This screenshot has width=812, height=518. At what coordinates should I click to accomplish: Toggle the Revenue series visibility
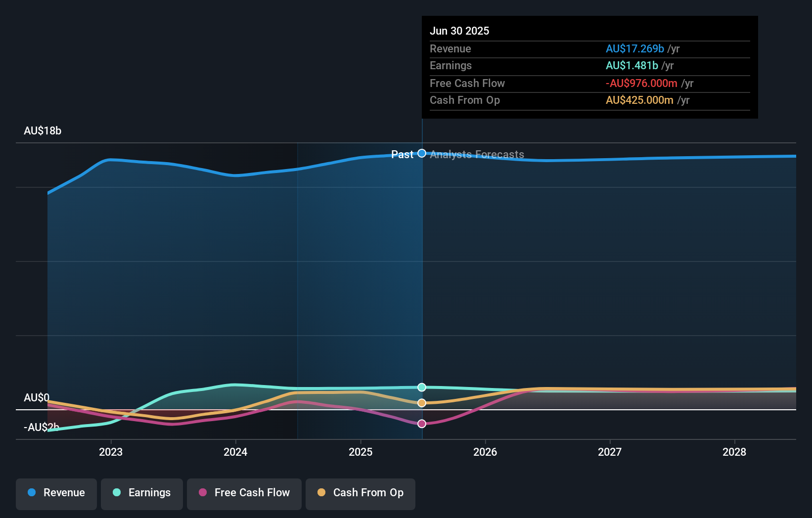(x=56, y=493)
